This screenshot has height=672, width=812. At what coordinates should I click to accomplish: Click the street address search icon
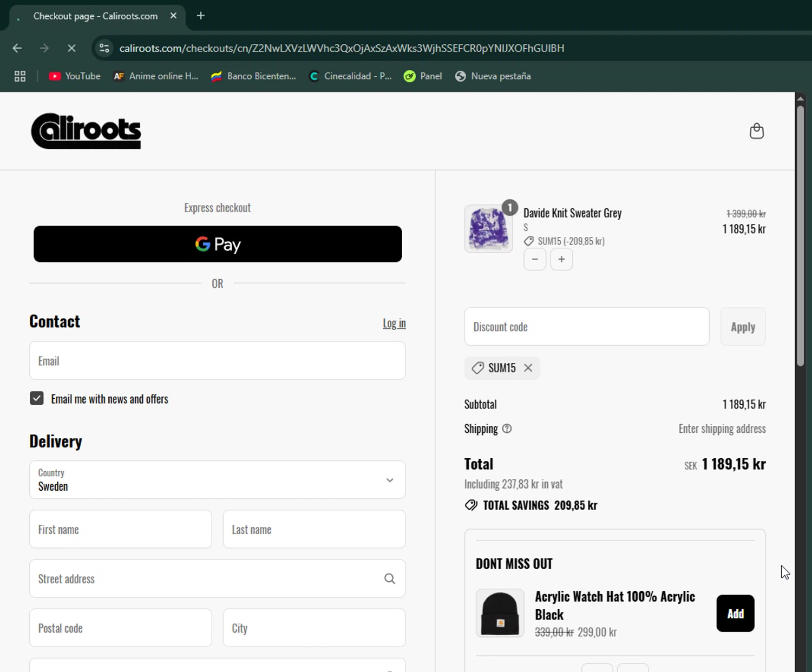click(390, 579)
